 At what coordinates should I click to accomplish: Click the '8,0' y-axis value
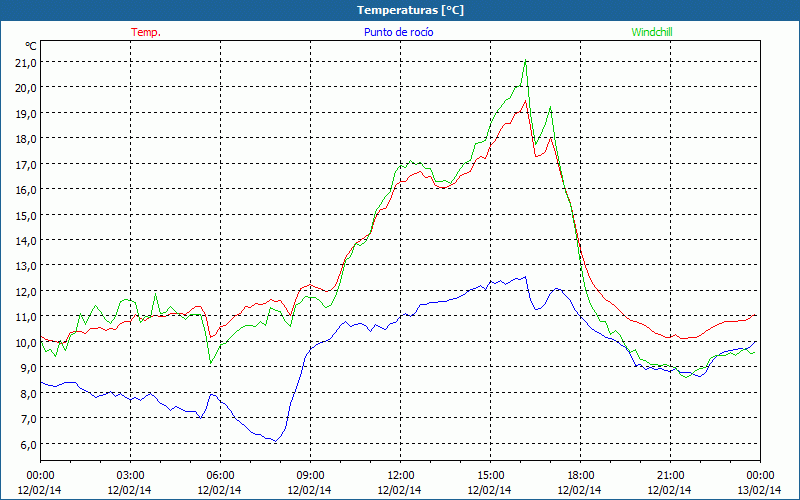coord(29,393)
